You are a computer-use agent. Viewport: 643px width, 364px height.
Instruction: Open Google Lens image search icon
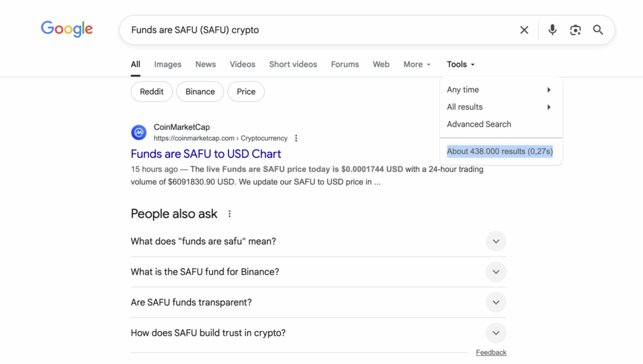(575, 30)
